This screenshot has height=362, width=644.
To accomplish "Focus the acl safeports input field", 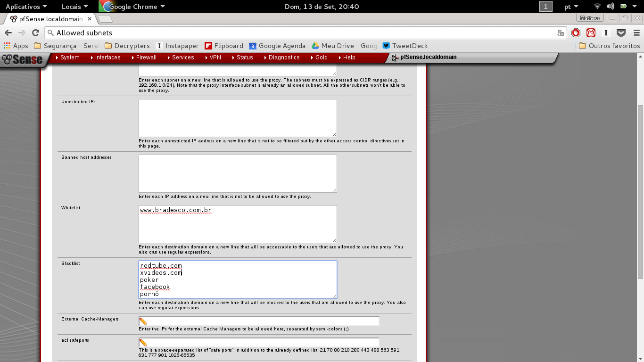I will coord(259,343).
